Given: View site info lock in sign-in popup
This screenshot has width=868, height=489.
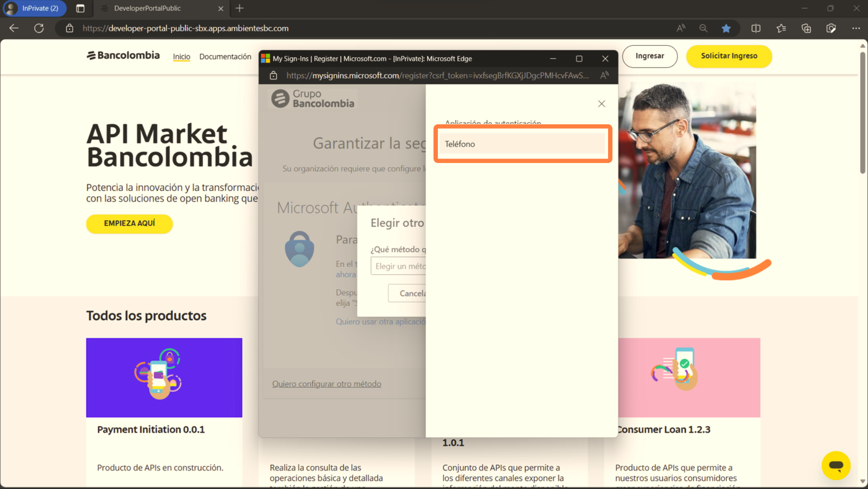Looking at the screenshot, I should [273, 76].
